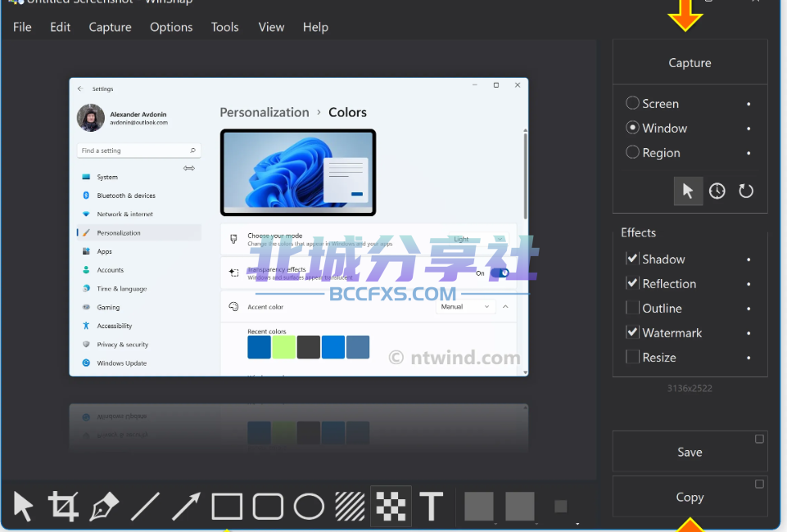Select the hatched Highlight tool

pyautogui.click(x=350, y=506)
